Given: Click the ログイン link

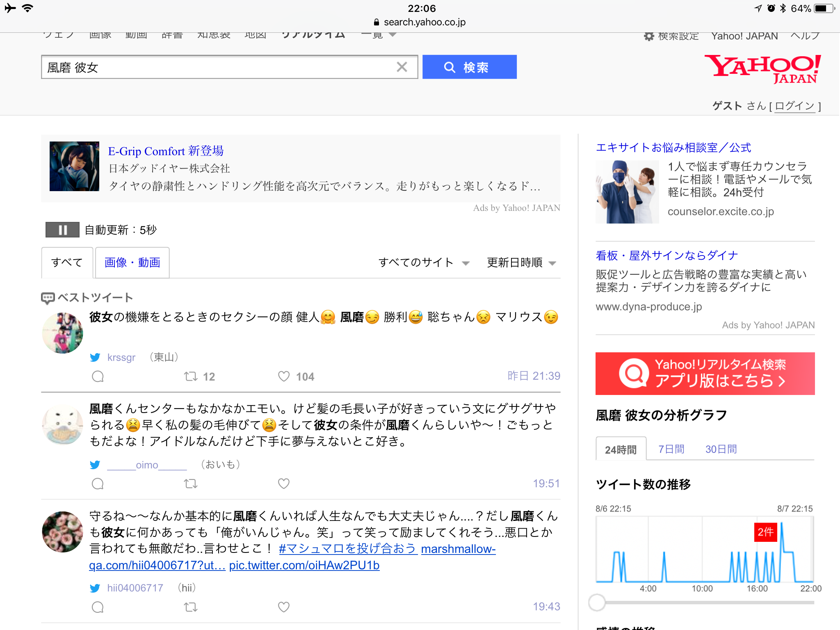Looking at the screenshot, I should pos(794,106).
